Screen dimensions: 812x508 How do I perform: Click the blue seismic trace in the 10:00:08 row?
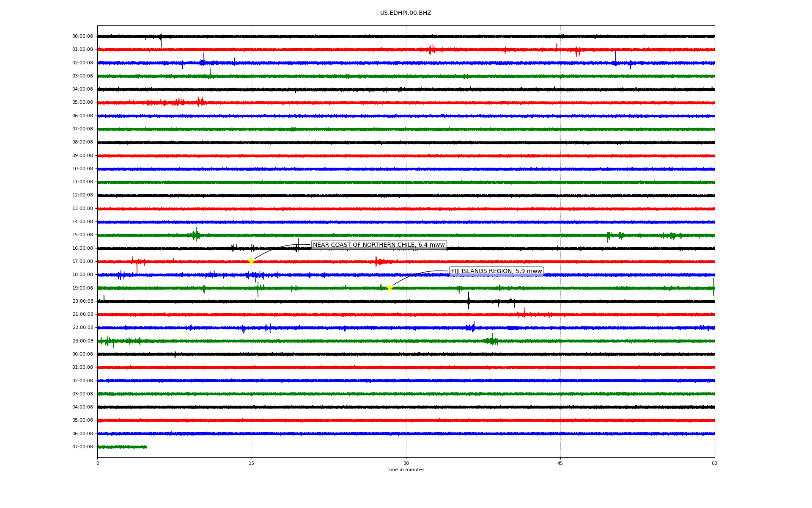(406, 169)
